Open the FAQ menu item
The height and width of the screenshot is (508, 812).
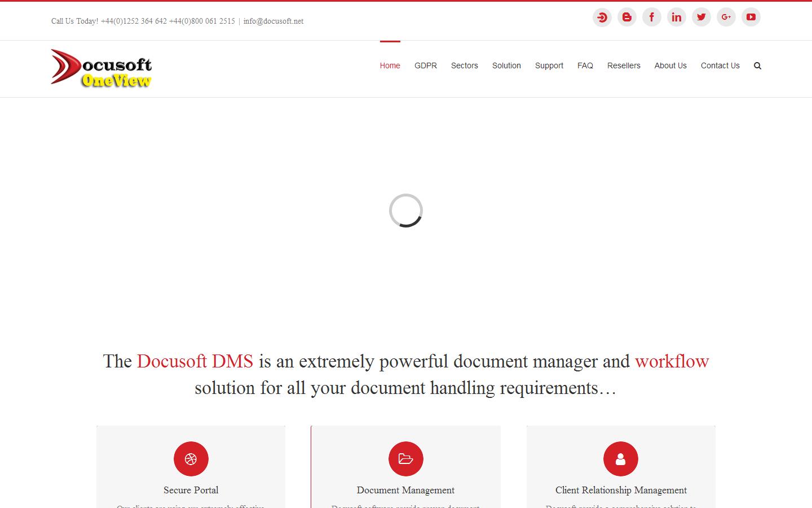pos(585,65)
